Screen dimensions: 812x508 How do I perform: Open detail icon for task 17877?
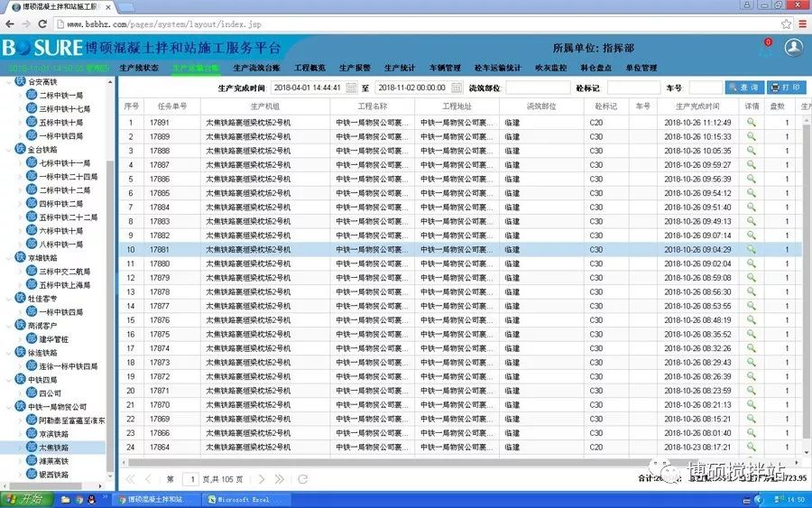pos(751,306)
